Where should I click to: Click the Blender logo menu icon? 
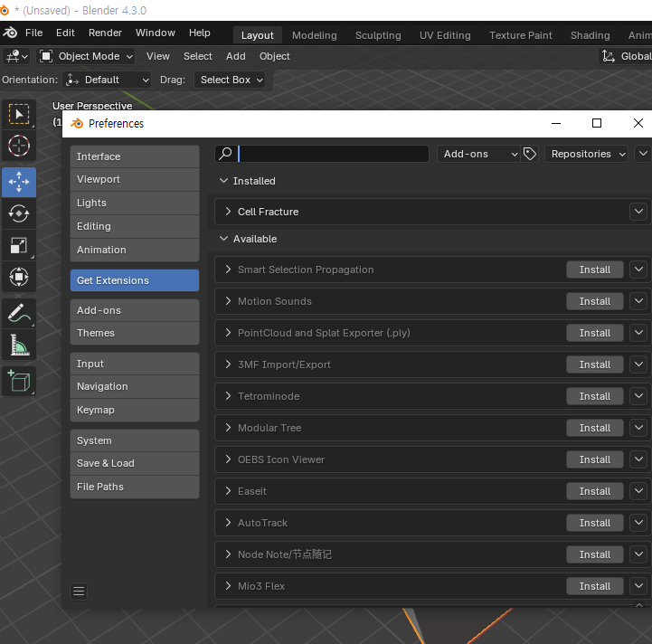[10, 33]
